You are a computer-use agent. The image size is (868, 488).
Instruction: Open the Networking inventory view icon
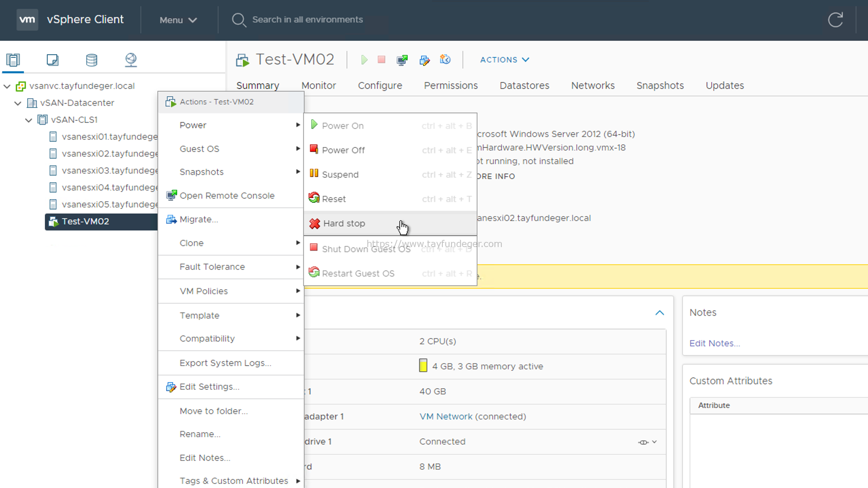coord(131,60)
